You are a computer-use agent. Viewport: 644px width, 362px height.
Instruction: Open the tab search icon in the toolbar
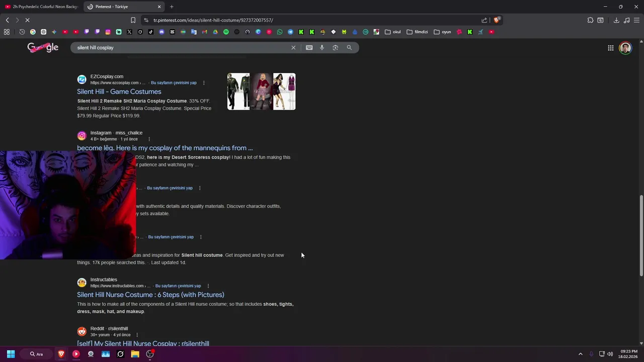(x=600, y=20)
